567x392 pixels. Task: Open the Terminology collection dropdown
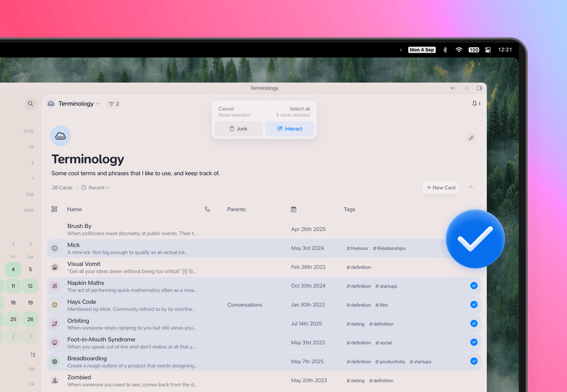(78, 104)
